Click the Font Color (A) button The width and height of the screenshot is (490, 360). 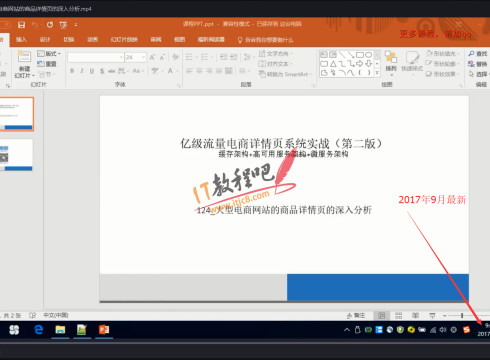pos(170,71)
